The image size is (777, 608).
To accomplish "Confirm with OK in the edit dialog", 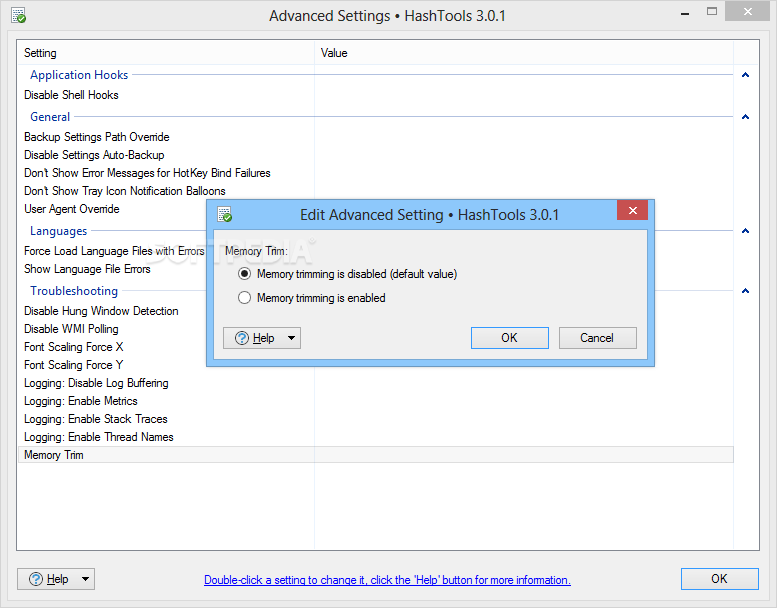I will coord(509,338).
